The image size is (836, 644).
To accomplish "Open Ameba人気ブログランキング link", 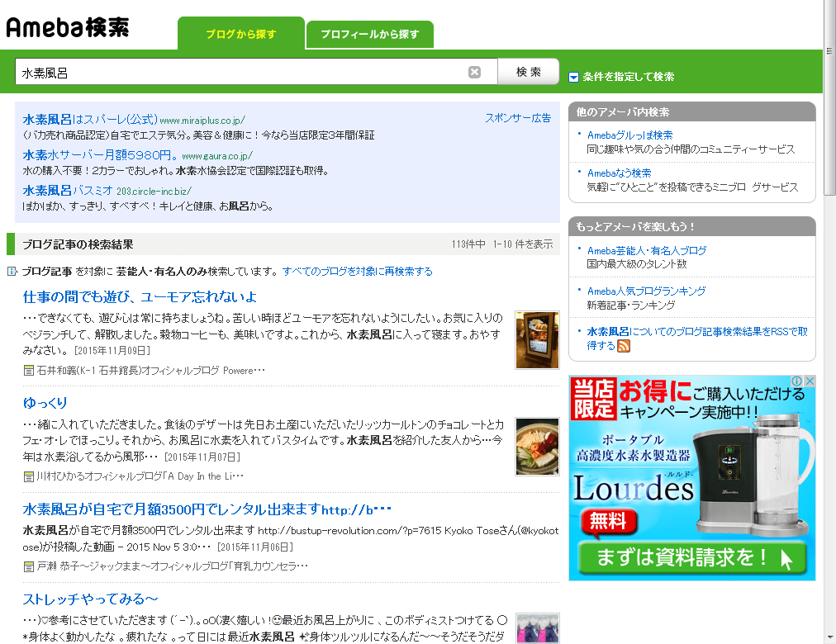I will 646,291.
